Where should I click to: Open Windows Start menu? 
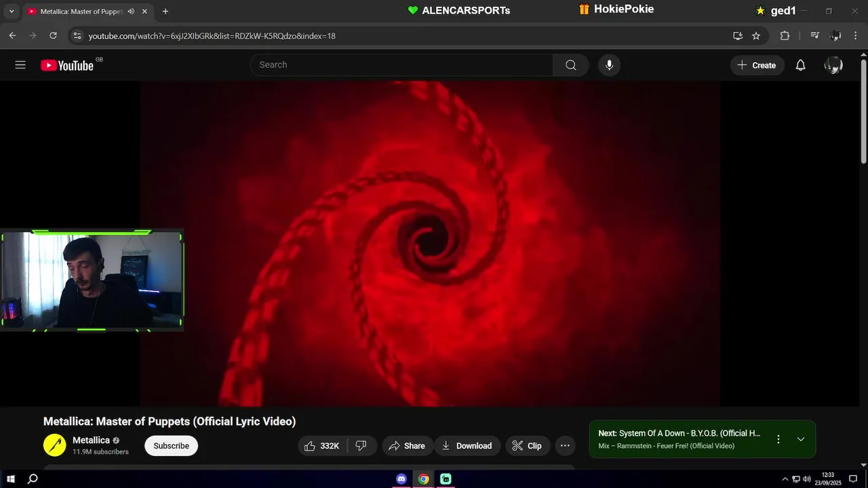click(10, 479)
